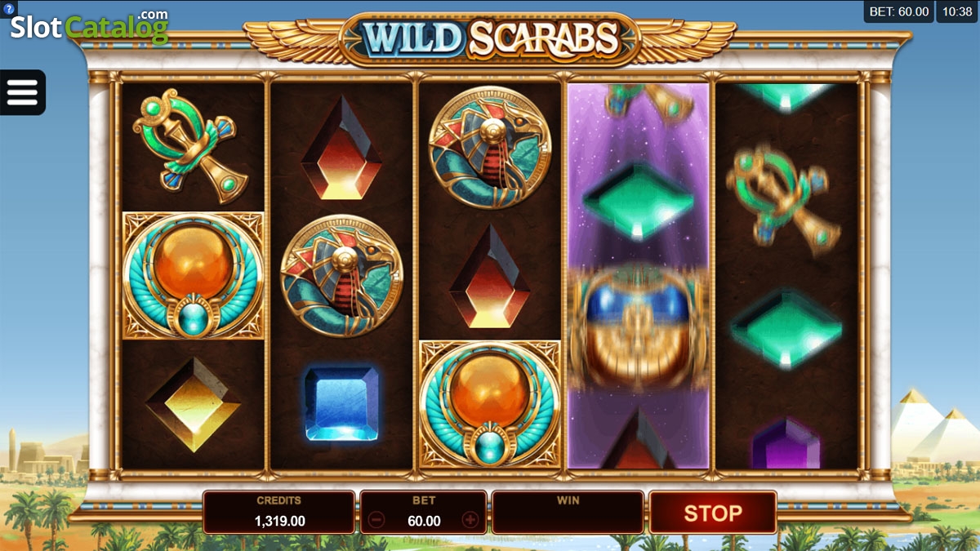
Task: Click the Horus medallion atop reel three
Action: [490, 147]
